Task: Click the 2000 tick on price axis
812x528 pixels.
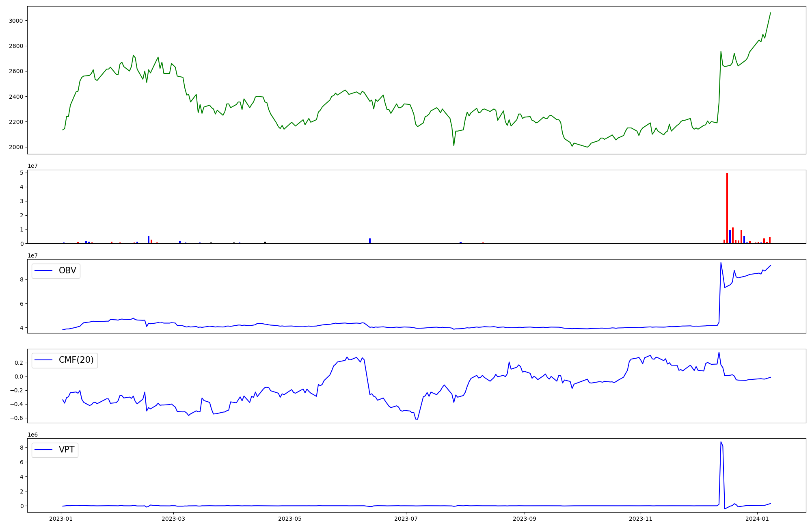Action: point(15,147)
